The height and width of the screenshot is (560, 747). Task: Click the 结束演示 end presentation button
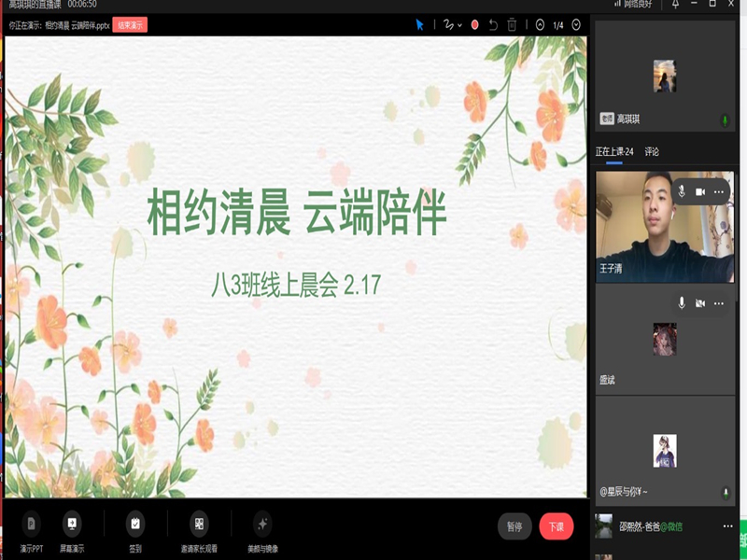(x=130, y=25)
